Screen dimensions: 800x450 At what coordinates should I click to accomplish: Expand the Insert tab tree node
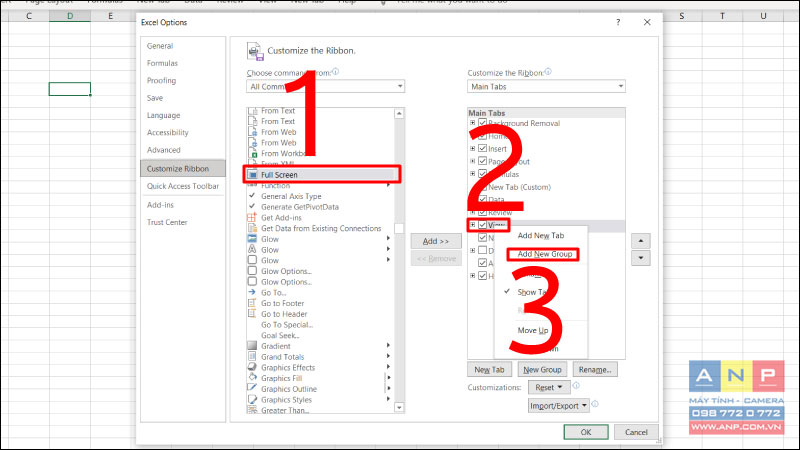pos(472,148)
